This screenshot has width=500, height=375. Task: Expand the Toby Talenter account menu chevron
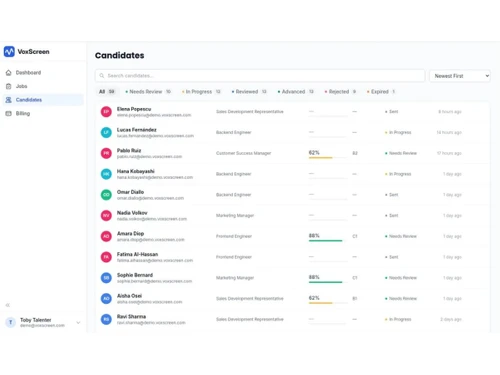(78, 323)
